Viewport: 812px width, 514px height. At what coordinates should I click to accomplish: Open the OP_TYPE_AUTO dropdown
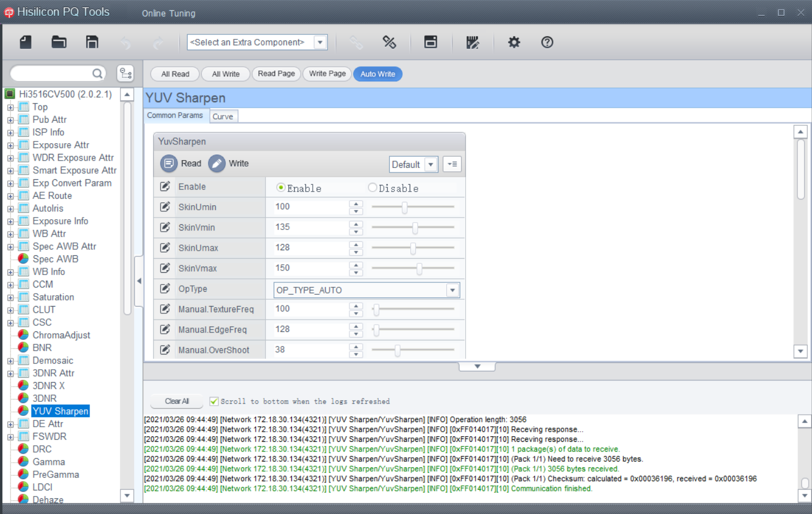pos(452,290)
